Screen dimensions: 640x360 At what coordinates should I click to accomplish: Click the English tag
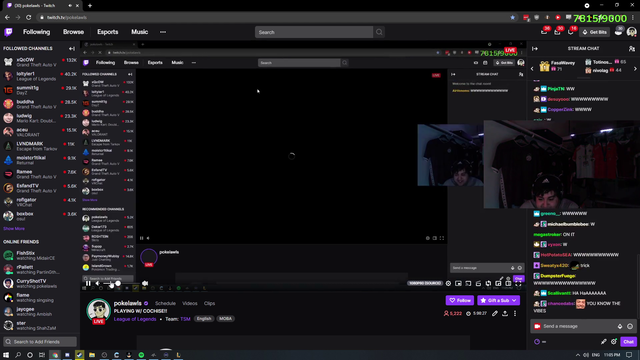pyautogui.click(x=204, y=319)
